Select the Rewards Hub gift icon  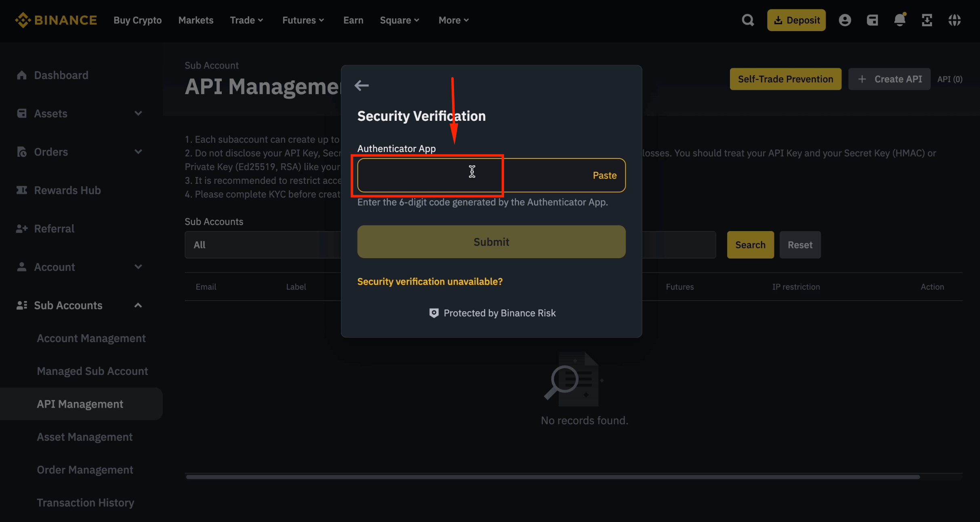tap(22, 190)
